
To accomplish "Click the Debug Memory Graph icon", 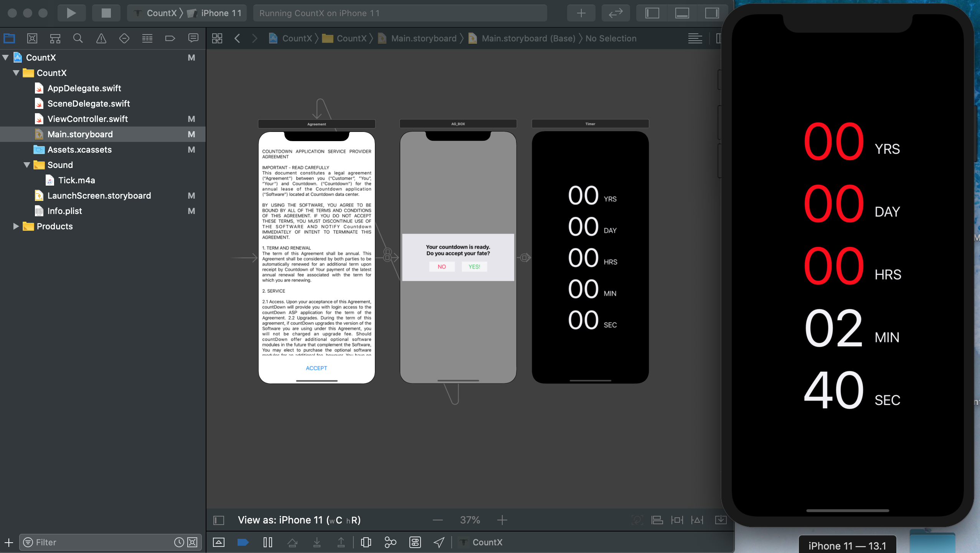I will coord(390,542).
